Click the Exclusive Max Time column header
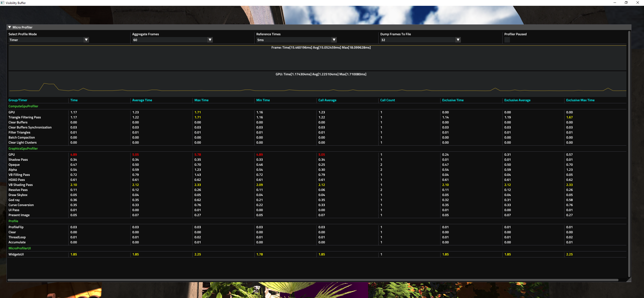Screen dimensions: 644x298 [x=580, y=100]
